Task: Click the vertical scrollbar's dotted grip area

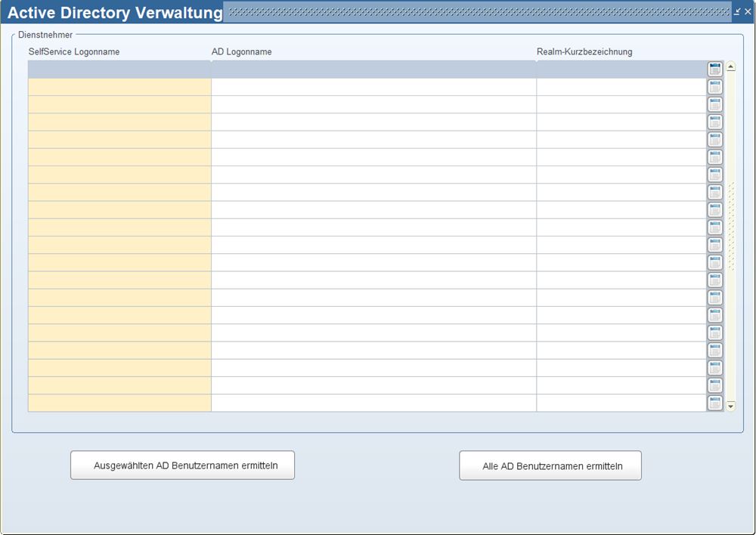Action: point(731,227)
